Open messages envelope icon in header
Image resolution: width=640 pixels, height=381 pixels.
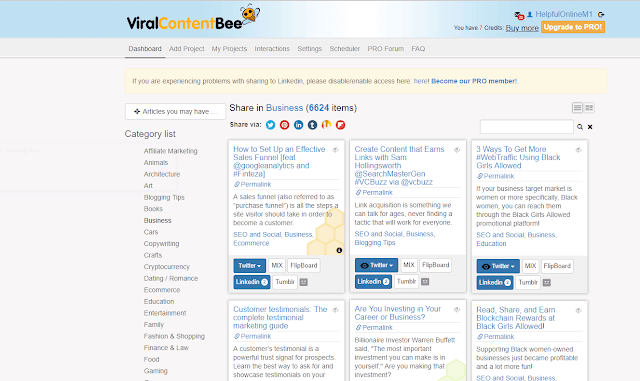[x=519, y=15]
